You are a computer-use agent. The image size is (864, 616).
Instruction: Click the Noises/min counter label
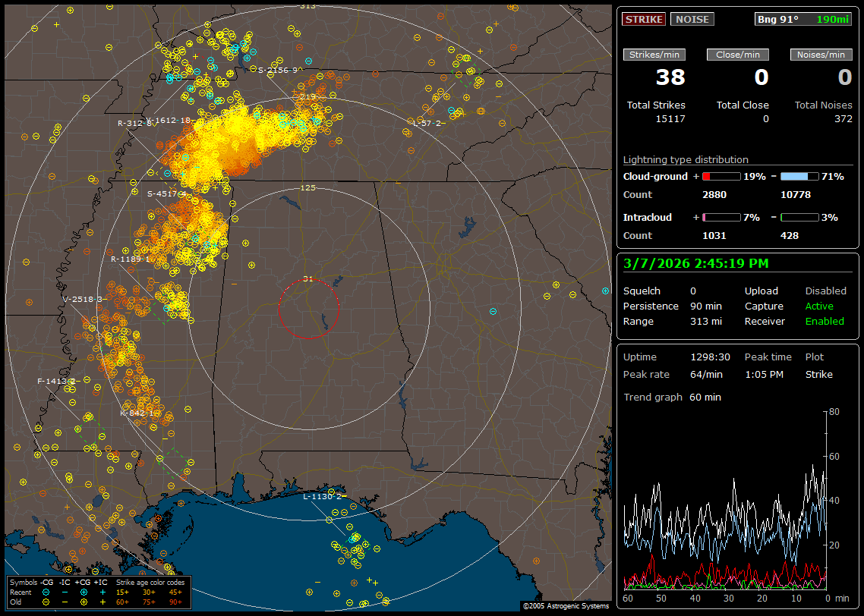click(821, 55)
